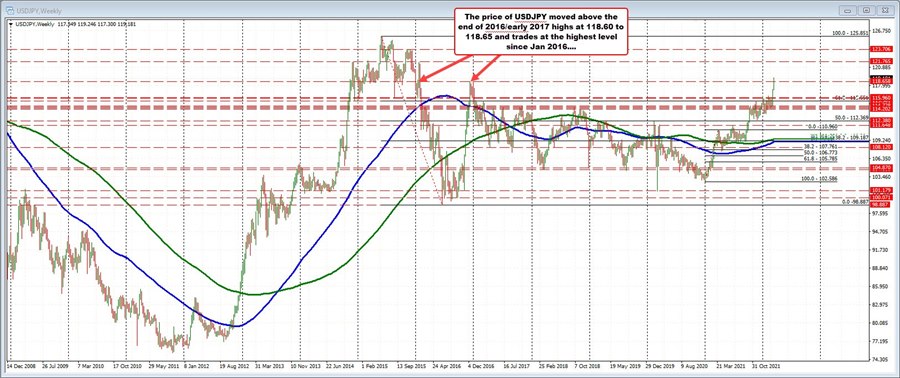The width and height of the screenshot is (900, 378).
Task: Click the 10 Nov 2013 date label
Action: (305, 365)
